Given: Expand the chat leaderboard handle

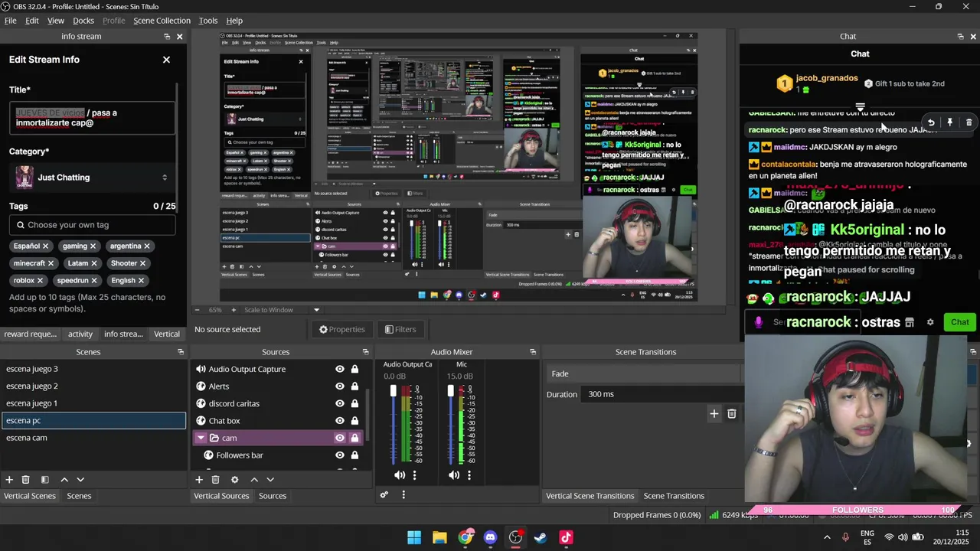Looking at the screenshot, I should 860,106.
